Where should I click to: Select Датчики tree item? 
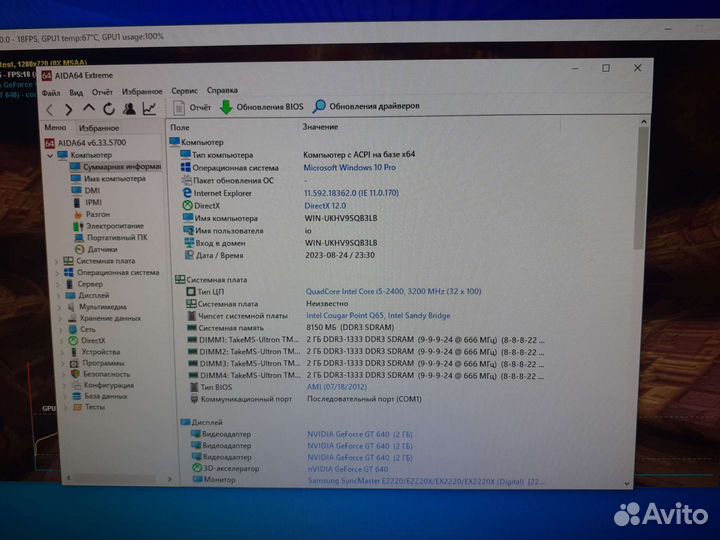96,249
